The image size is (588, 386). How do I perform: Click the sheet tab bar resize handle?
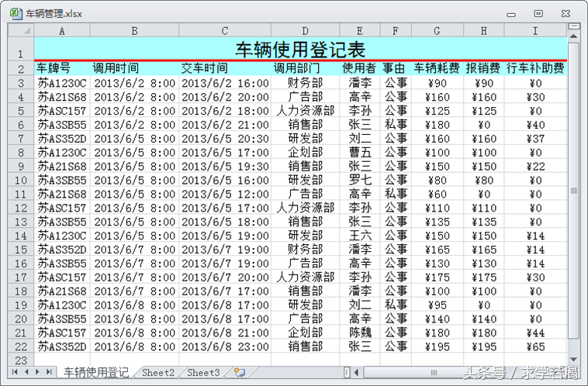pos(347,373)
